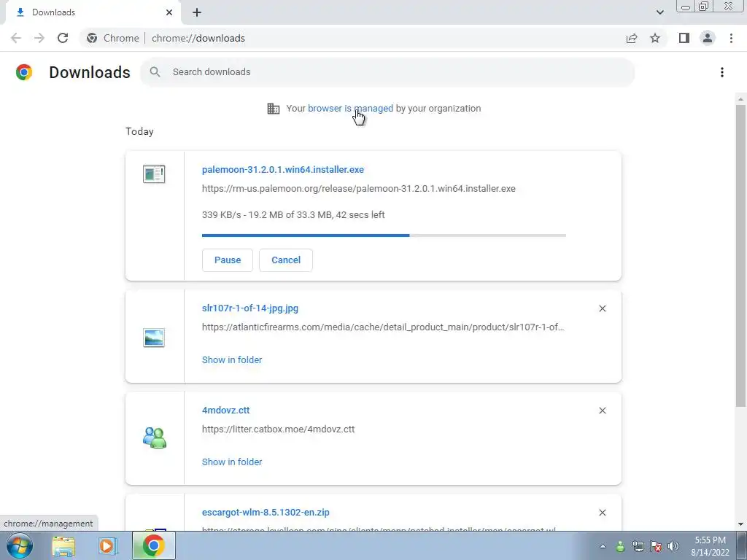Show 4mdovz.ctt in folder
Image resolution: width=747 pixels, height=560 pixels.
pos(232,462)
